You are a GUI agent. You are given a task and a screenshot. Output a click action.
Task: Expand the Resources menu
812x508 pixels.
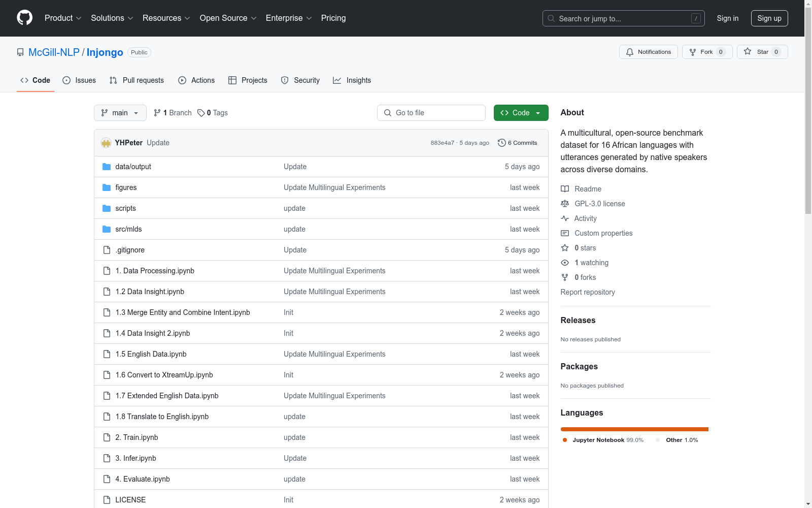[166, 18]
